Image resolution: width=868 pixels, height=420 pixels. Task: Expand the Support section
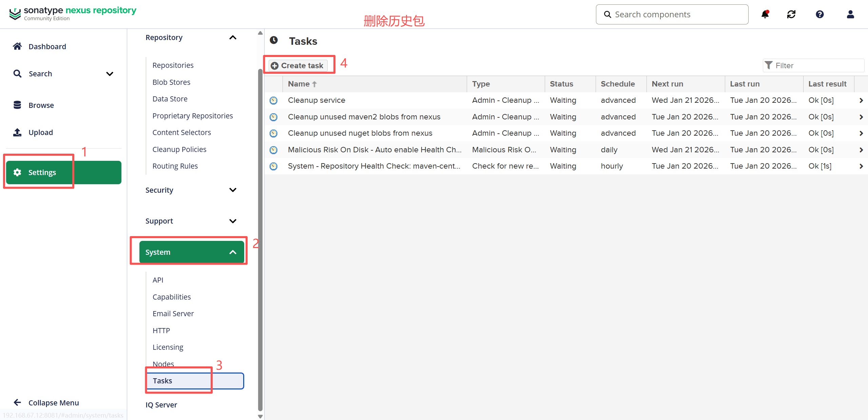tap(233, 221)
